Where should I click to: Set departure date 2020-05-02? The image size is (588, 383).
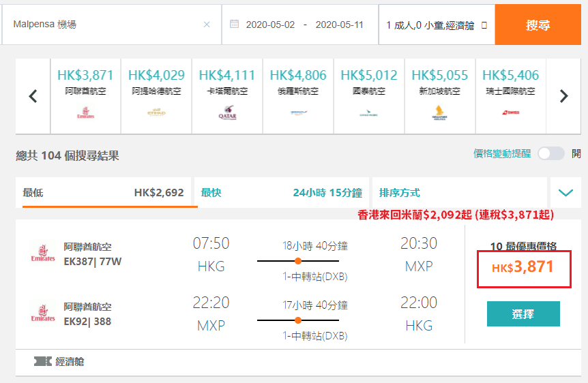pyautogui.click(x=270, y=25)
